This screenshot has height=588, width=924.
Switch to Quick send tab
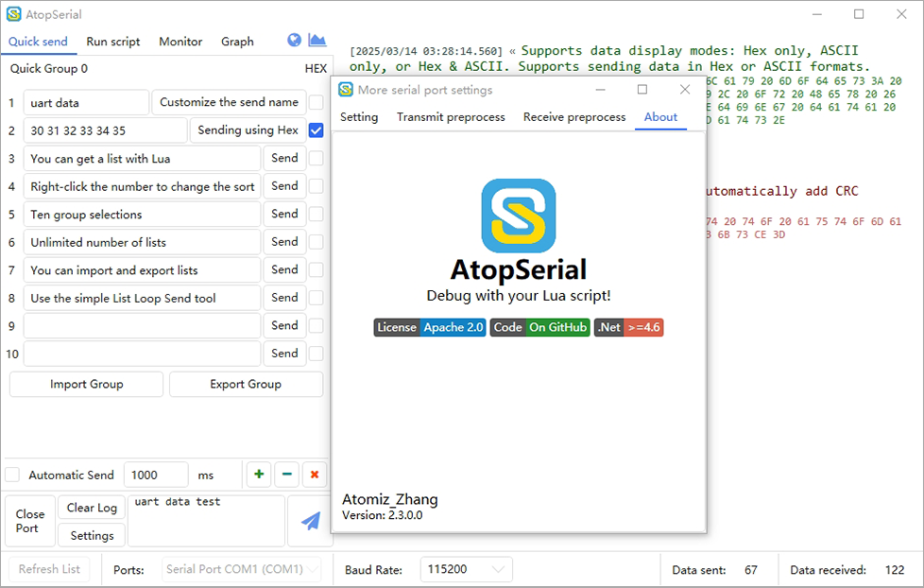point(38,42)
